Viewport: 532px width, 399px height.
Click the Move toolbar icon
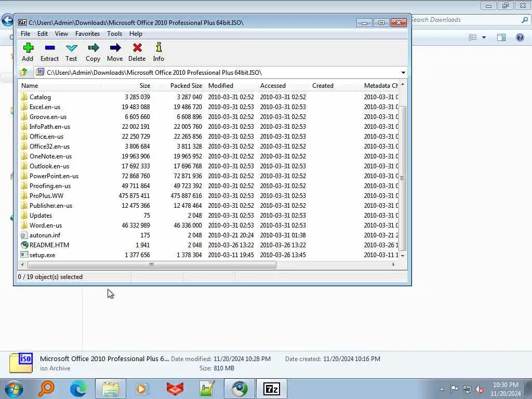tap(115, 47)
